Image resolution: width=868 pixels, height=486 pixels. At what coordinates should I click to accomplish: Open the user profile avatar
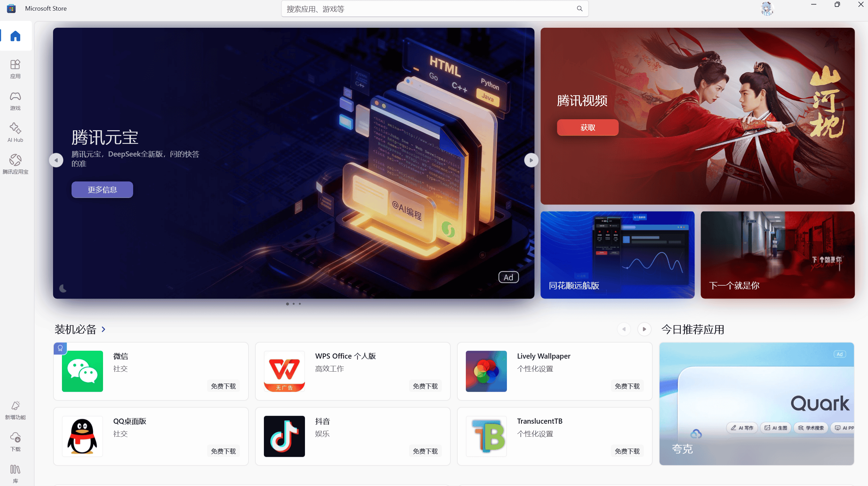[767, 9]
